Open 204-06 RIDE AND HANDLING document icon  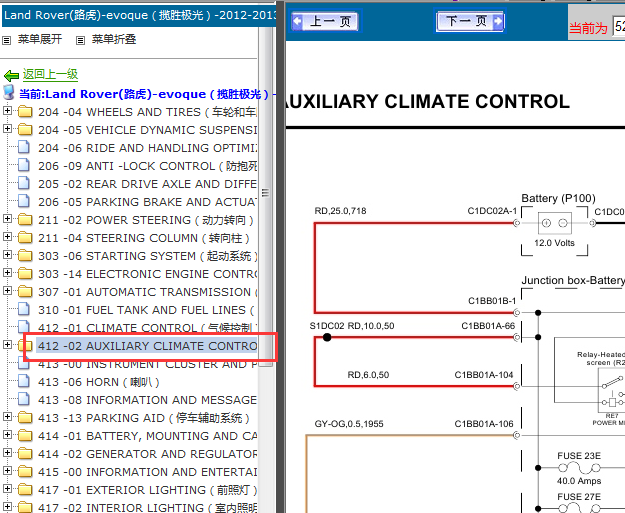[x=24, y=147]
